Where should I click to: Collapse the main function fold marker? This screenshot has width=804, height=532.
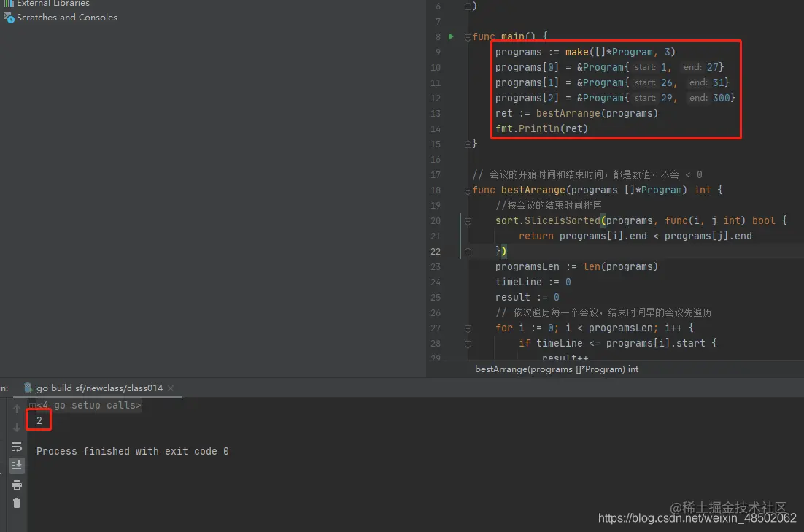point(468,36)
